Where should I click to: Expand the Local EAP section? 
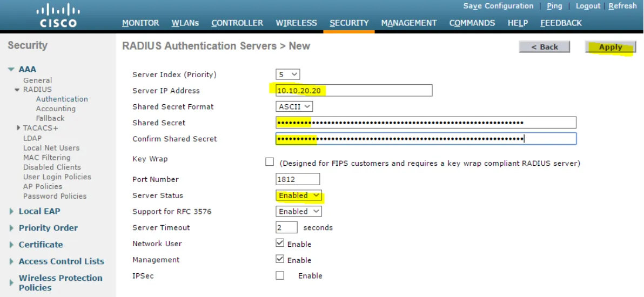tap(11, 212)
